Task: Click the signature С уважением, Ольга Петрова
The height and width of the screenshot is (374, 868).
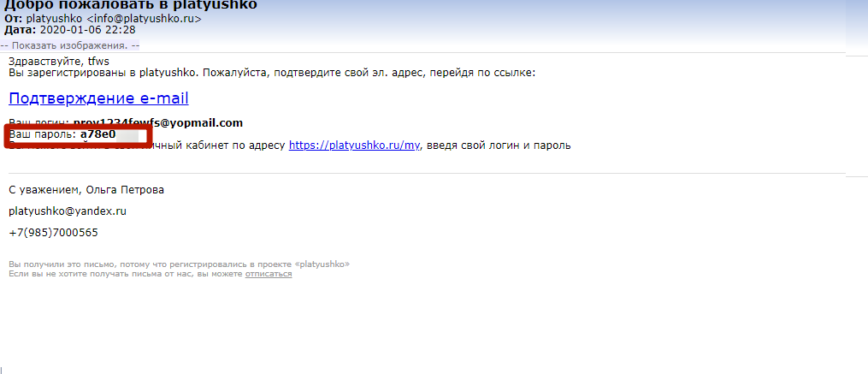Action: (86, 190)
